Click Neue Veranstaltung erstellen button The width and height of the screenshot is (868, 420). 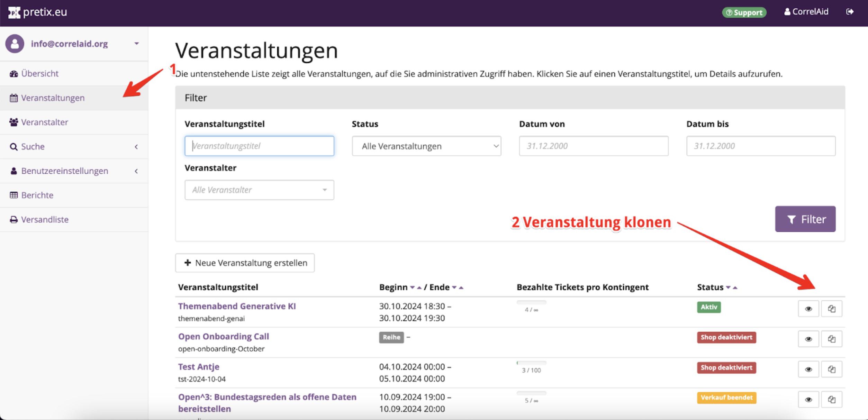(245, 263)
